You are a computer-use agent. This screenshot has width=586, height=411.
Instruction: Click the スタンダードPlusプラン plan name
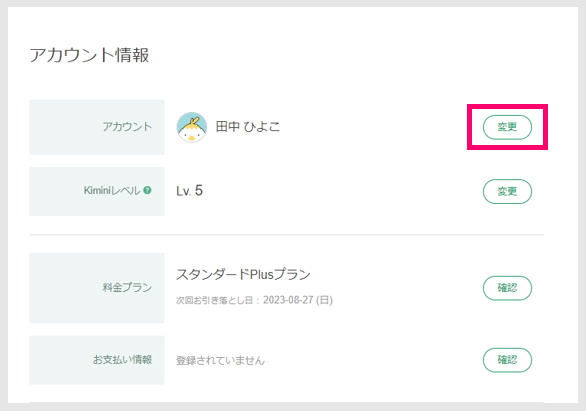(243, 275)
